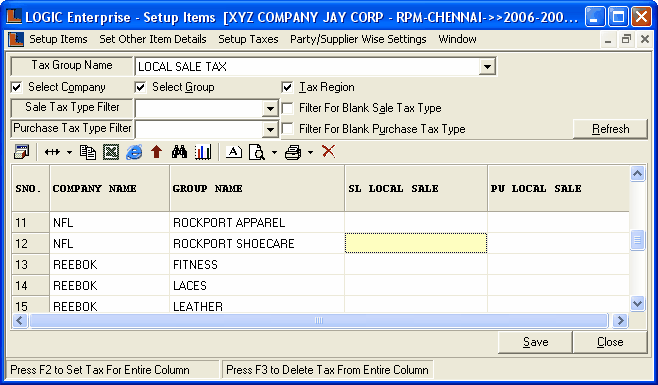Uncheck the Tax Region checkbox
Image resolution: width=658 pixels, height=385 pixels.
[x=287, y=87]
